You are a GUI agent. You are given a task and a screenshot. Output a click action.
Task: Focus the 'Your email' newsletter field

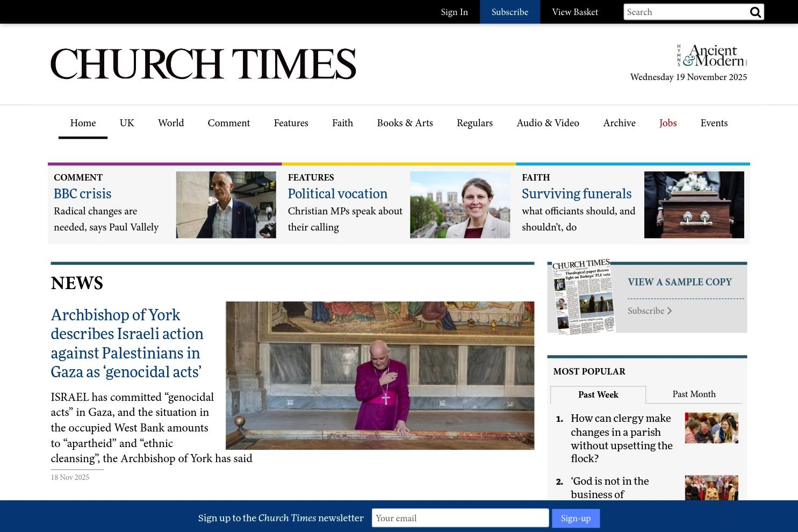click(460, 518)
